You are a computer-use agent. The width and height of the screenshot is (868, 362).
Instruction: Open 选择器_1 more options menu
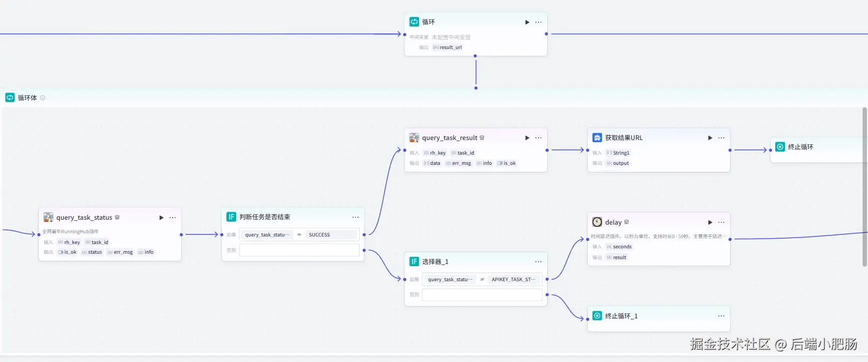(x=538, y=262)
